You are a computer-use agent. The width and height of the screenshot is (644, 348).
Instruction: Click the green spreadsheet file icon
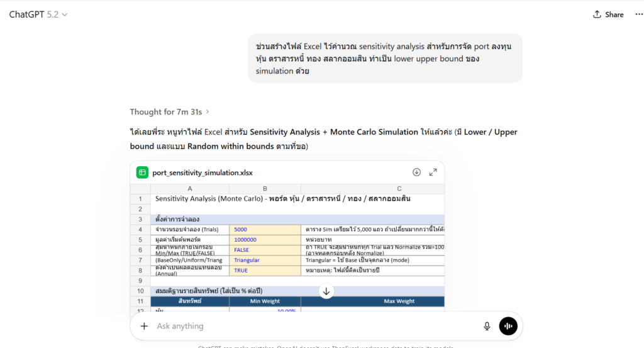[142, 172]
